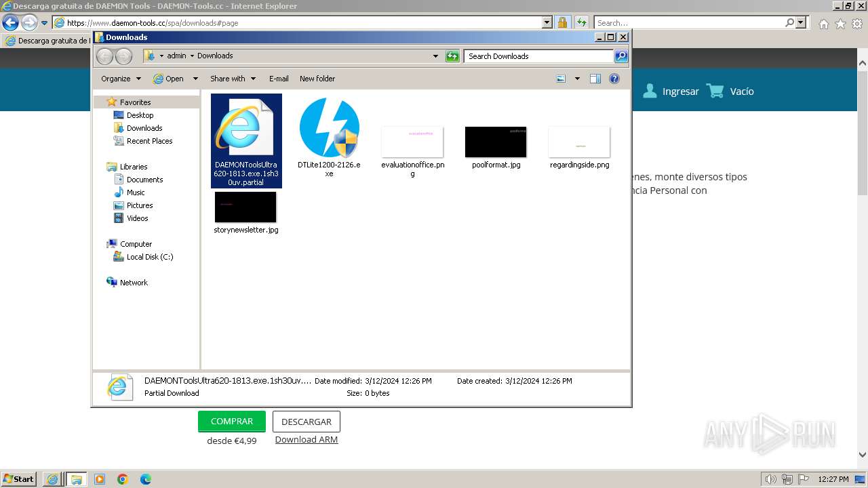The width and height of the screenshot is (868, 488).
Task: Open Downloads under Favorites
Action: tap(144, 128)
